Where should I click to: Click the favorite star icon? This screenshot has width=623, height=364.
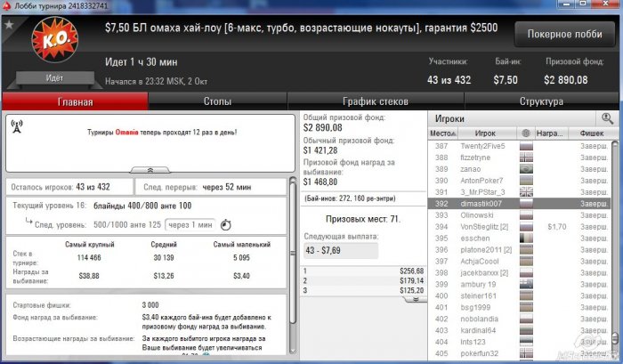[9, 25]
